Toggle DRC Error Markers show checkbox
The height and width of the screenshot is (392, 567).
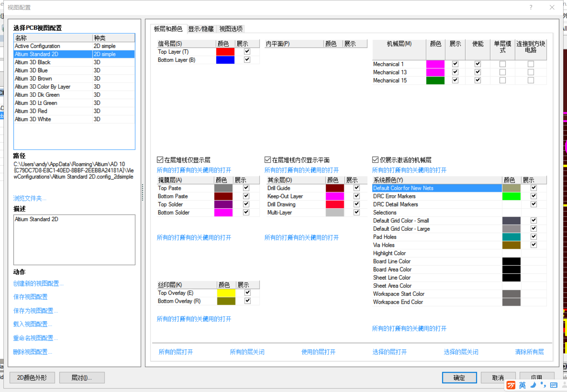(x=534, y=196)
